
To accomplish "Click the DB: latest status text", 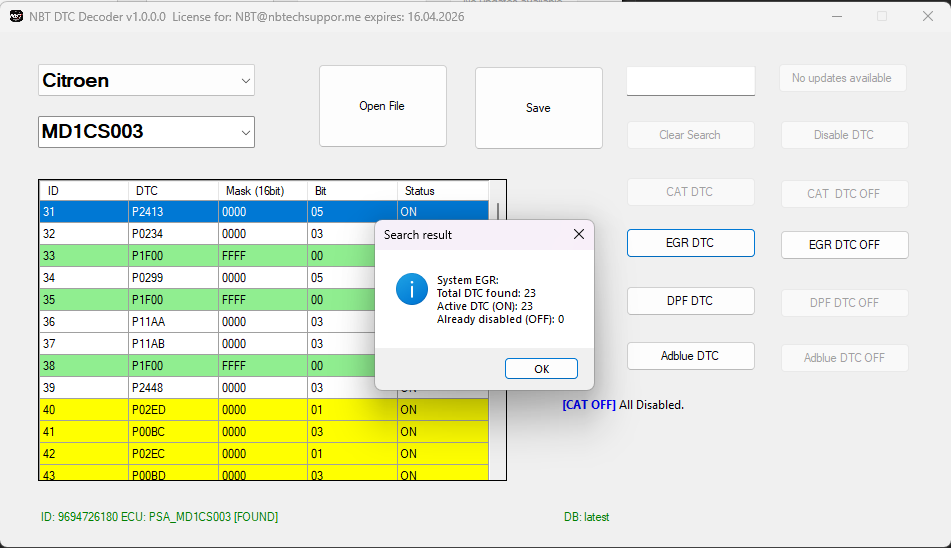I will (586, 516).
